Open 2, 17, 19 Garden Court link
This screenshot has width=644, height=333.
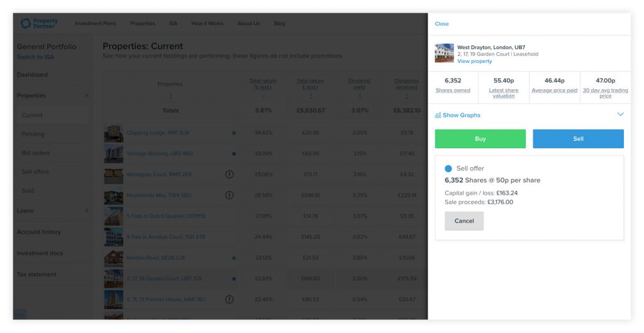tap(164, 279)
